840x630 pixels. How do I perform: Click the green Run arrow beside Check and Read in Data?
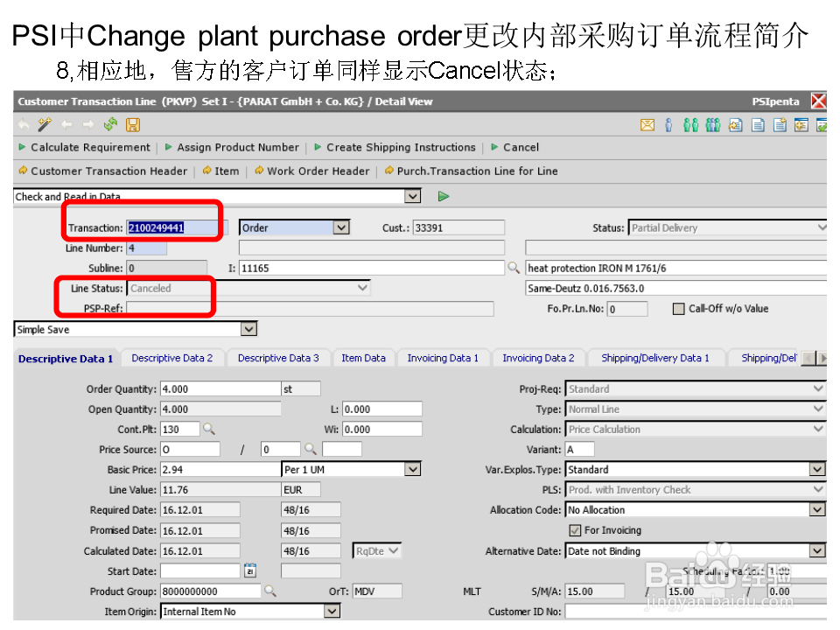(x=443, y=196)
